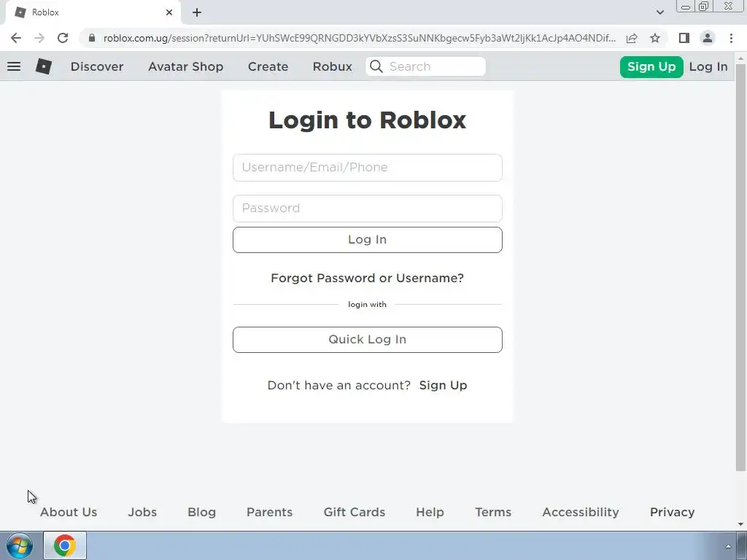Expand the tab search chevron
This screenshot has height=560, width=747.
tap(659, 12)
